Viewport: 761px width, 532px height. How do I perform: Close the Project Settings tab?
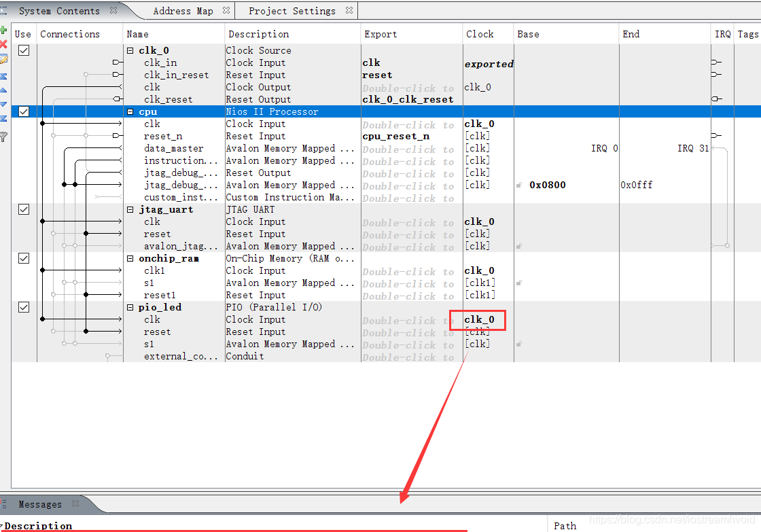click(349, 10)
